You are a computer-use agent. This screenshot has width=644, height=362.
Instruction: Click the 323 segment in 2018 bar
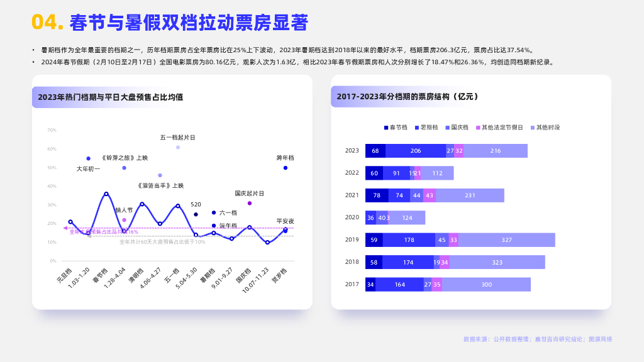497,262
